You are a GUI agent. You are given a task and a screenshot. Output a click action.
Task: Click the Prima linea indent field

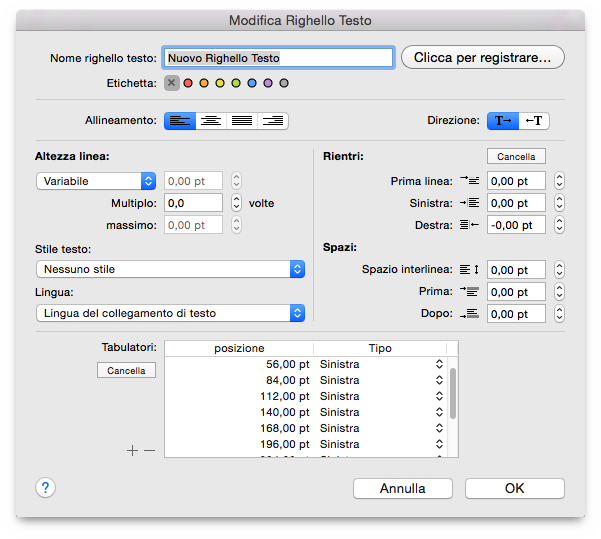coord(516,181)
